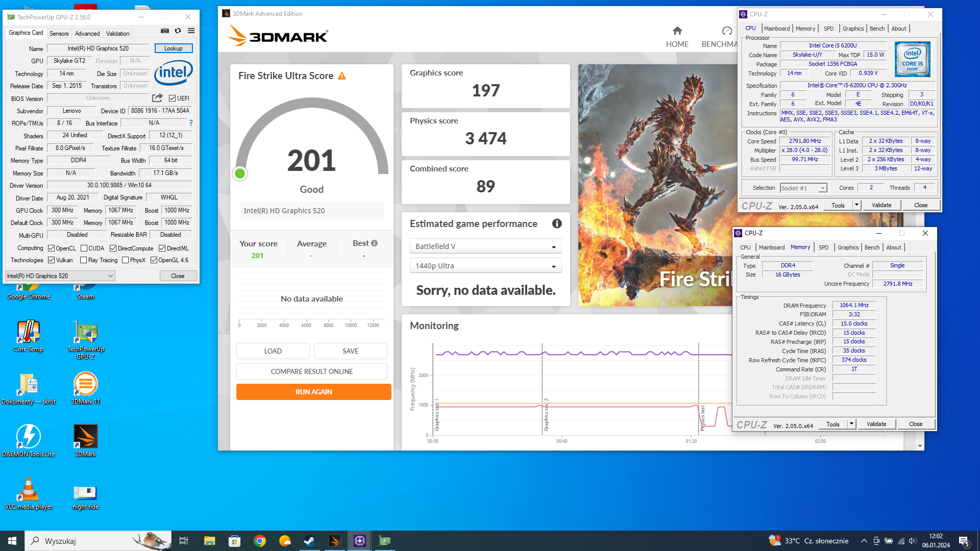Open GPU-Z hamburger menu

(x=191, y=31)
